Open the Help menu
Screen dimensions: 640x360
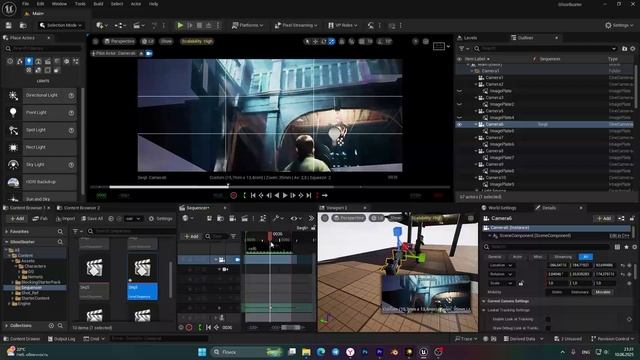[153, 4]
